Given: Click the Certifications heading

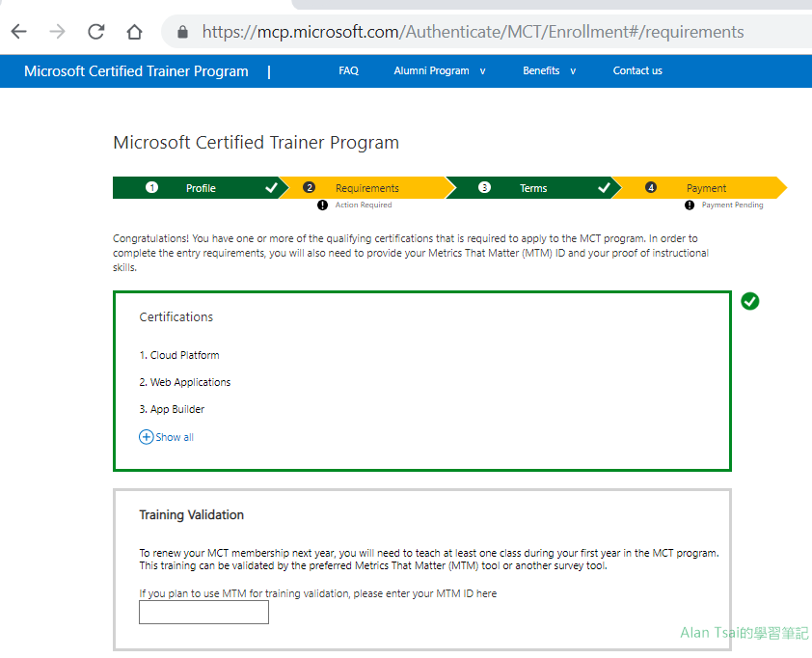Looking at the screenshot, I should pyautogui.click(x=176, y=317).
